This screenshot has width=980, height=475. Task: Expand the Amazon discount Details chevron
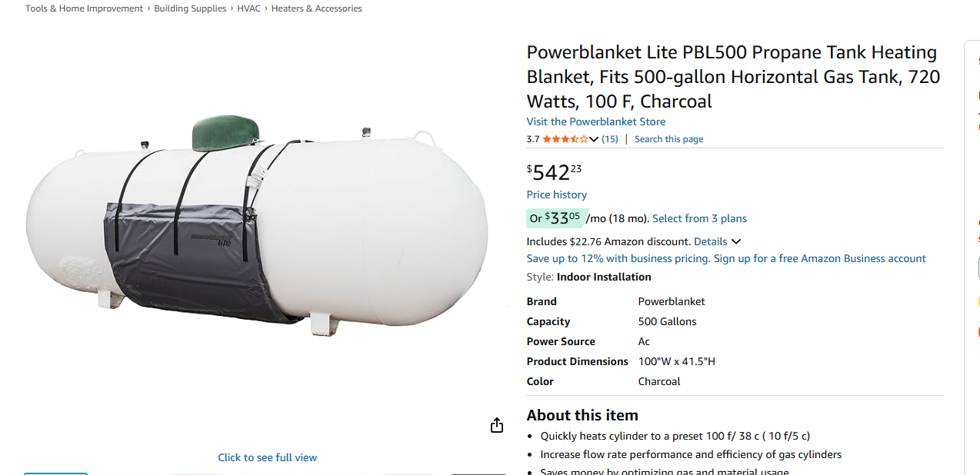click(x=736, y=241)
